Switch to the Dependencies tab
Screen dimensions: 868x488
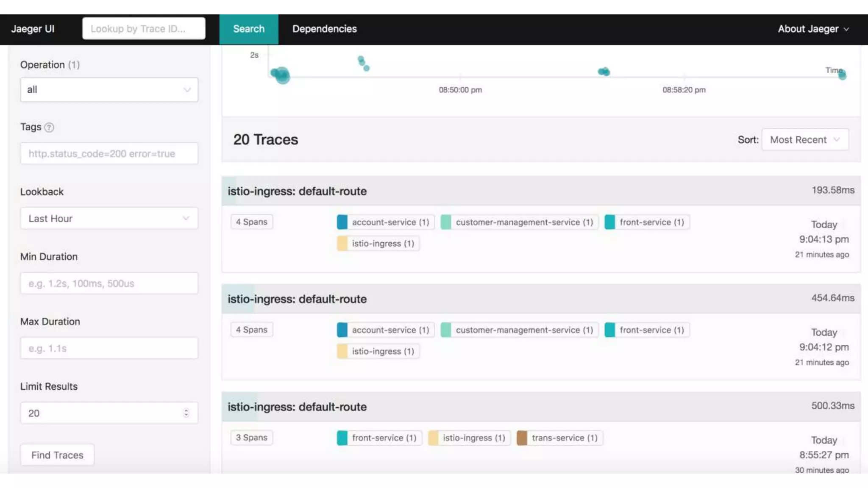pos(324,29)
